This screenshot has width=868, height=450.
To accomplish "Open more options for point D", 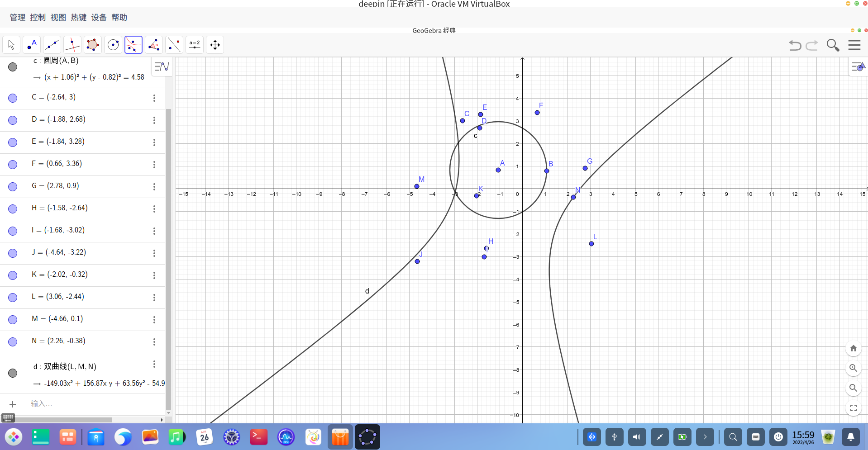I will [x=154, y=120].
